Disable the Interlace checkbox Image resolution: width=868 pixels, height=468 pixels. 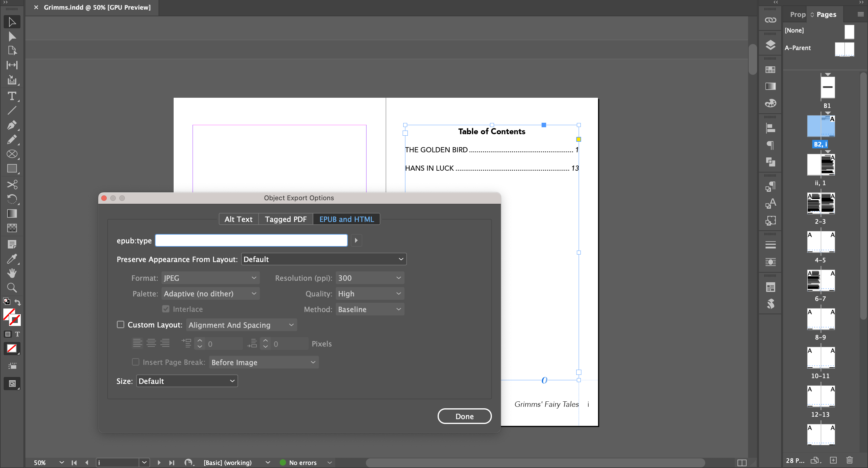(x=166, y=308)
